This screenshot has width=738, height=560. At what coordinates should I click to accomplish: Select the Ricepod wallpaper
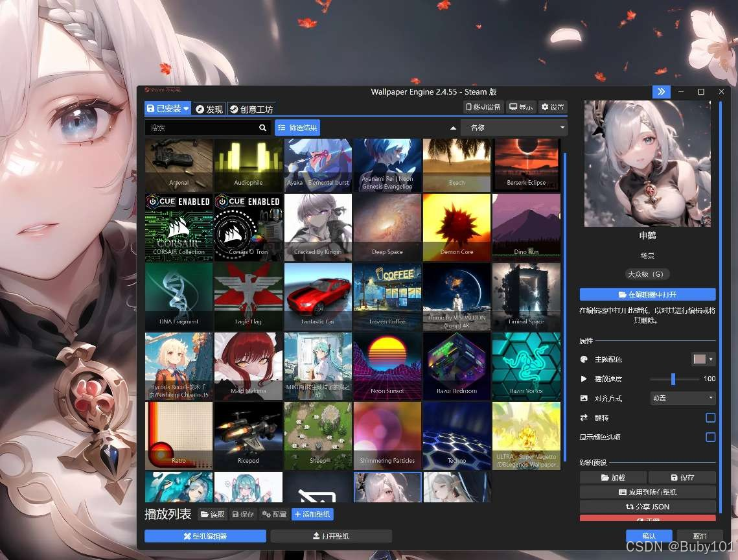pos(248,436)
